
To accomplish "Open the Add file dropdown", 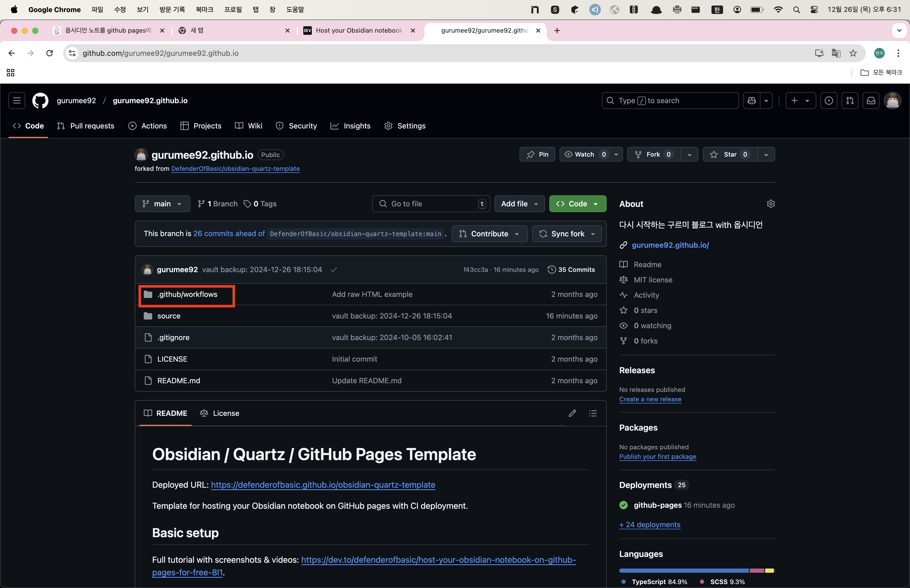I will click(519, 203).
